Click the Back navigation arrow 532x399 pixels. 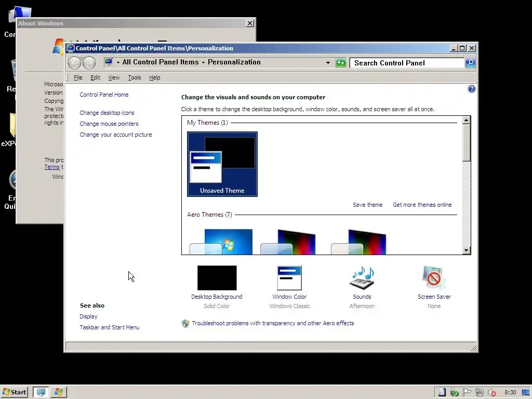click(x=74, y=63)
